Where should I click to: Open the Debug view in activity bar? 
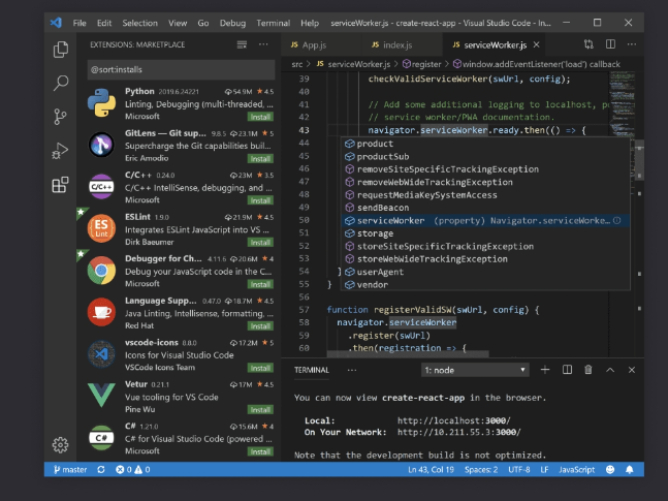point(60,150)
